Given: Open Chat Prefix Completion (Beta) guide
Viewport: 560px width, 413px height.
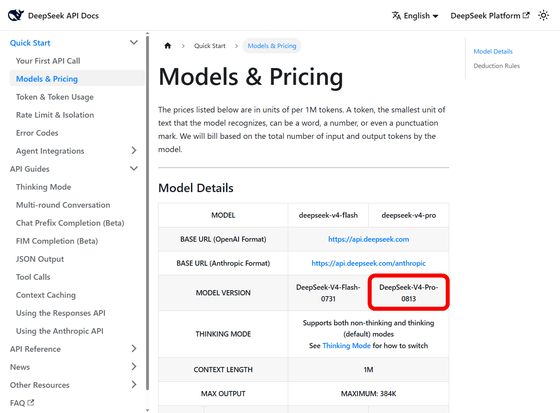Looking at the screenshot, I should 70,223.
